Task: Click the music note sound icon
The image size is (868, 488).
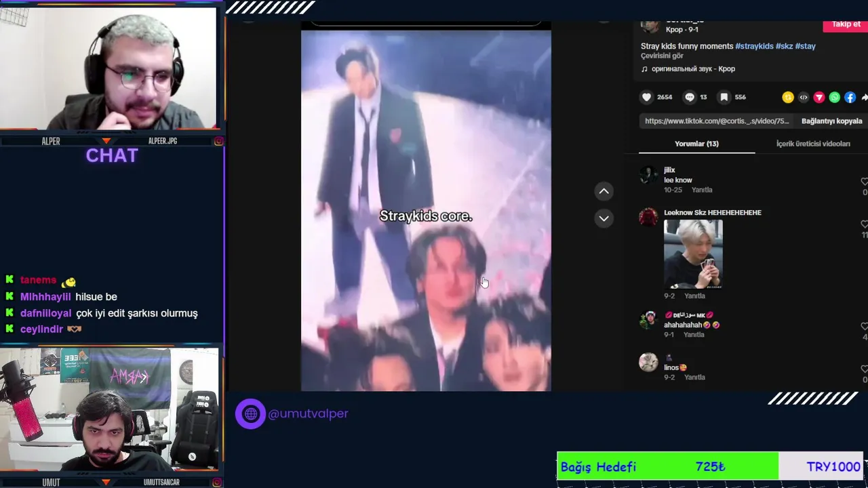Action: coord(644,69)
